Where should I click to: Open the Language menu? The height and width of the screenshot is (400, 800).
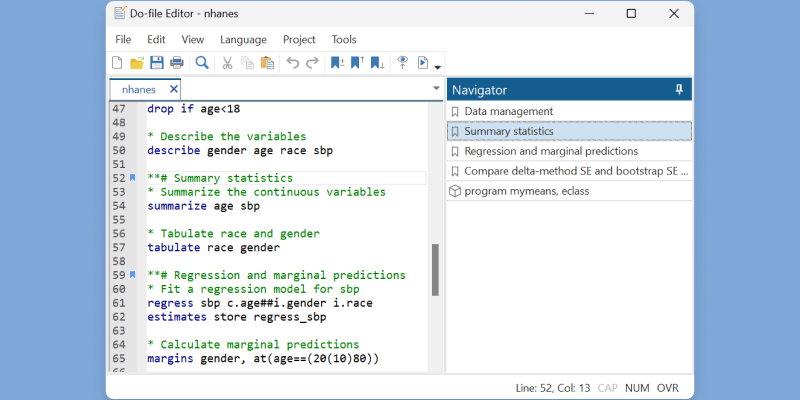pyautogui.click(x=243, y=39)
